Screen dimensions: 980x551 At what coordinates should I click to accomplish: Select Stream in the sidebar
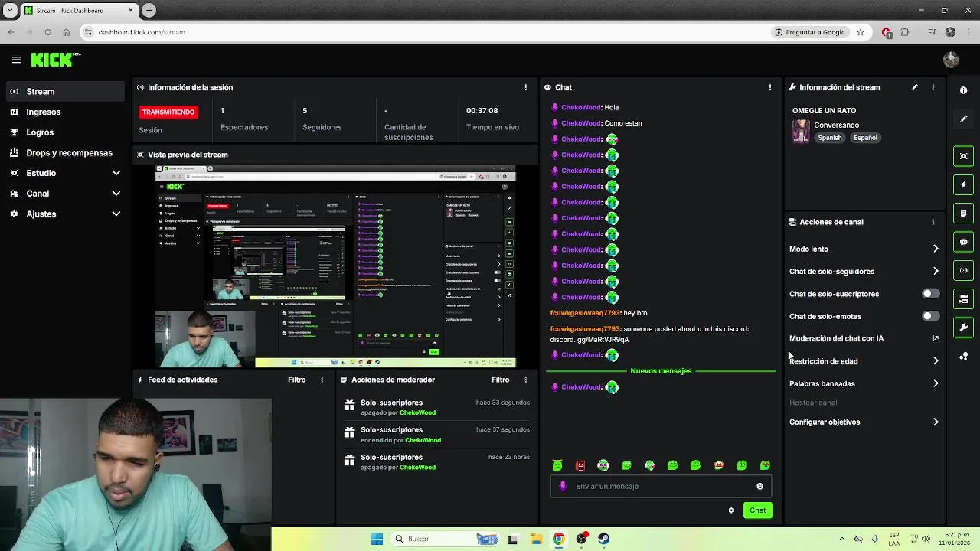64,91
